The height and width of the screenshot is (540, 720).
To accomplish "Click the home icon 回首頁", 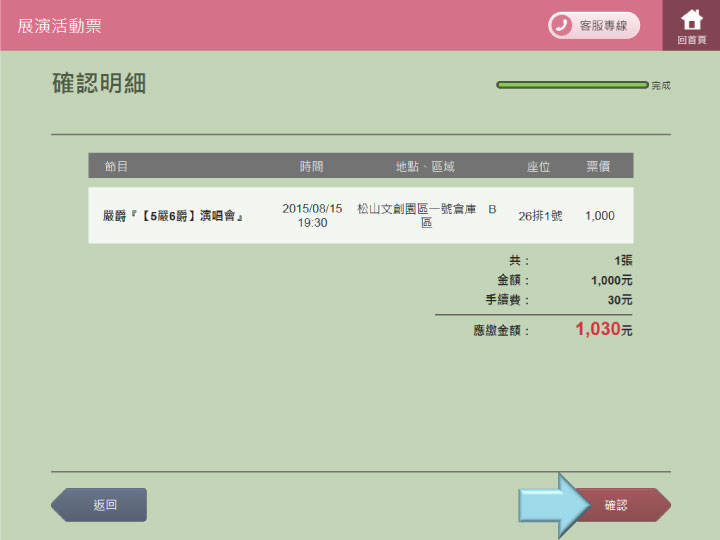I will 691,26.
